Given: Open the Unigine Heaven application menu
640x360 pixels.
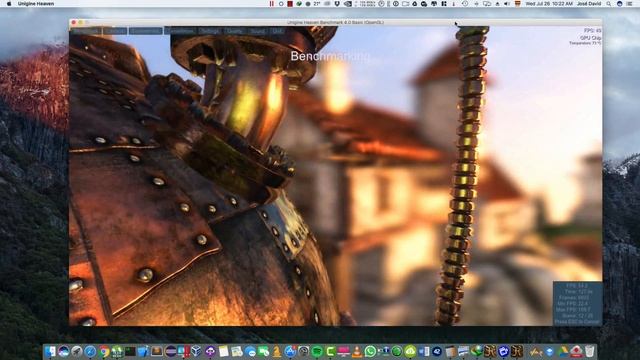Looking at the screenshot, I should pyautogui.click(x=36, y=4).
